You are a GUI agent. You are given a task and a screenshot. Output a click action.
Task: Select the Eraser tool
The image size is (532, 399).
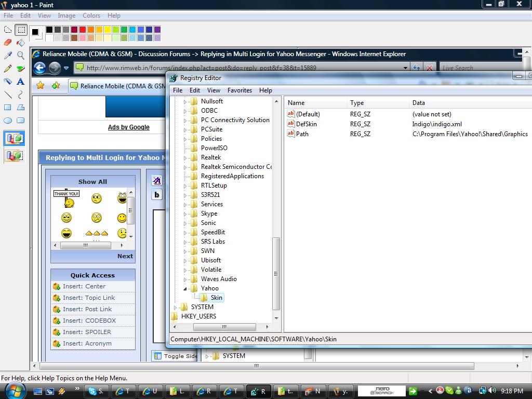pyautogui.click(x=8, y=43)
